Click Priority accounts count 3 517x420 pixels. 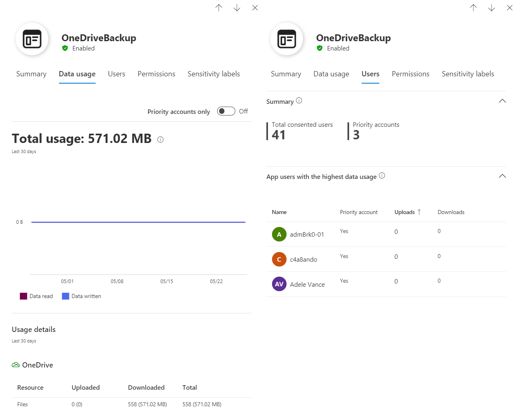[x=356, y=135]
